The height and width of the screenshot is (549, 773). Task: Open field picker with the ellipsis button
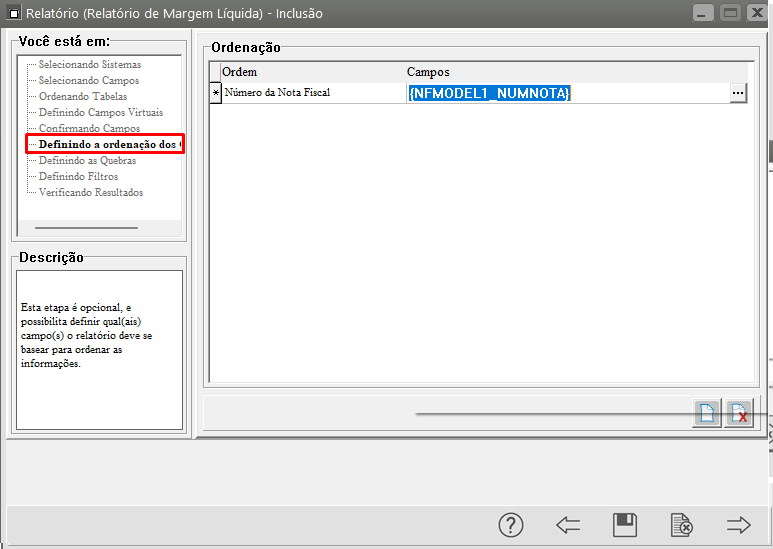(x=738, y=93)
